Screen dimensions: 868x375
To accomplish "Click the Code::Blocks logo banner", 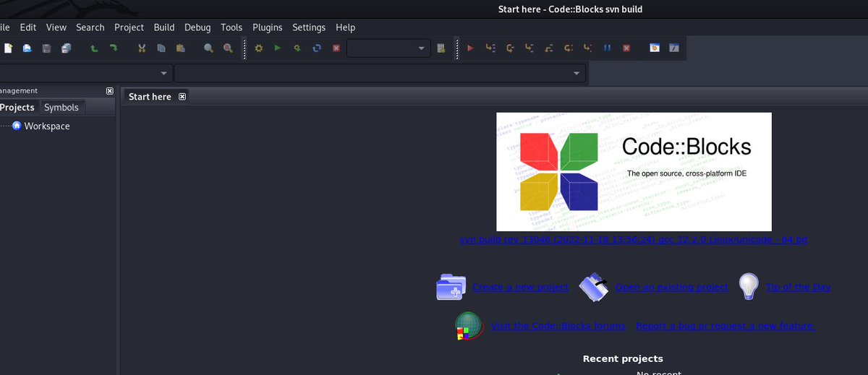I will point(634,172).
